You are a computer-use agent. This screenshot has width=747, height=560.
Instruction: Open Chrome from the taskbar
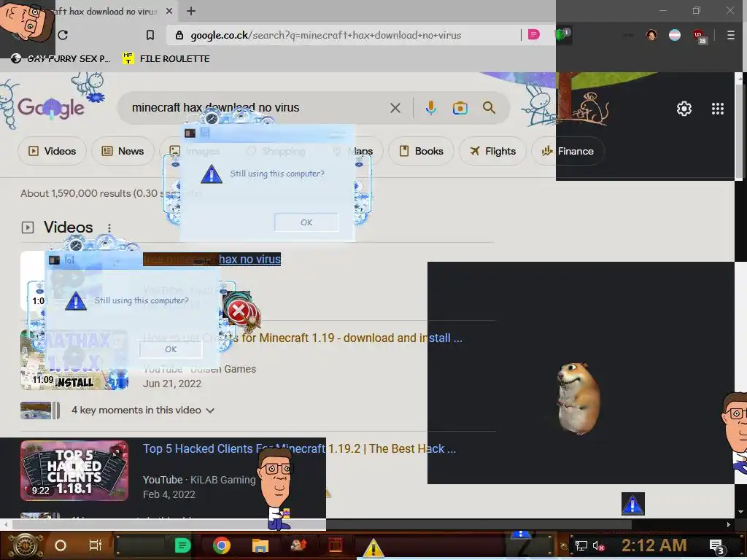click(x=222, y=545)
